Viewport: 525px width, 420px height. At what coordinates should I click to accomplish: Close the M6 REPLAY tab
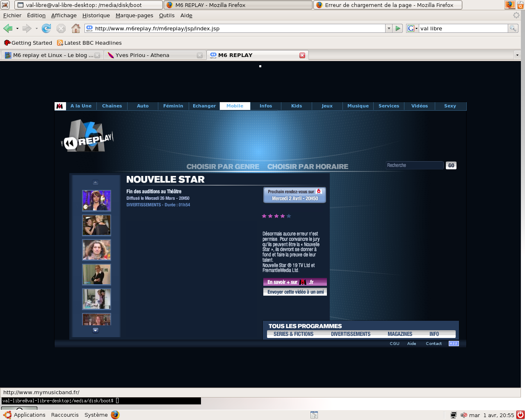click(x=302, y=55)
